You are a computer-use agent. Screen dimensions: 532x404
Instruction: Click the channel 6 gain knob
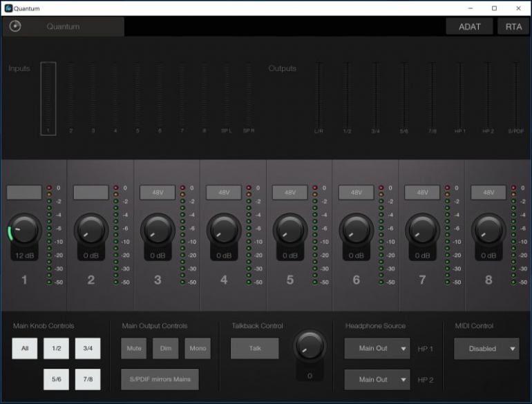[356, 231]
